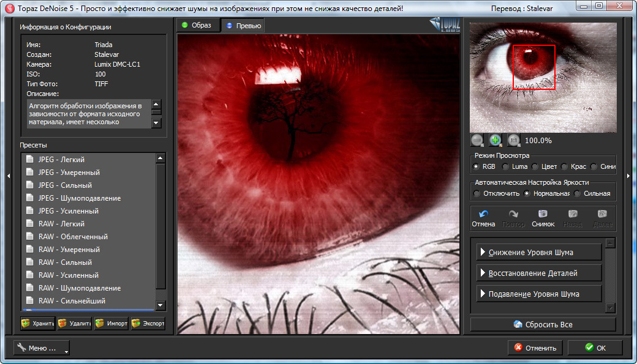Save preset with Хранить button
The image size is (637, 364).
38,324
